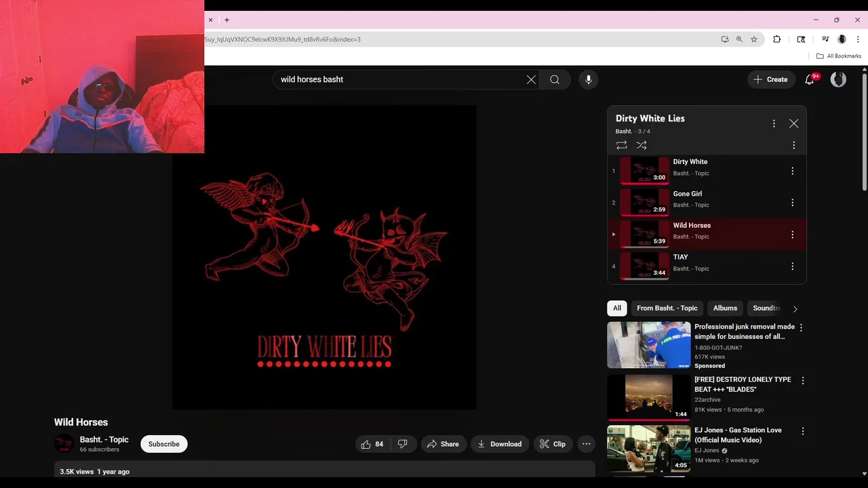Bookmark this page with the star
868x488 pixels.
(x=753, y=39)
